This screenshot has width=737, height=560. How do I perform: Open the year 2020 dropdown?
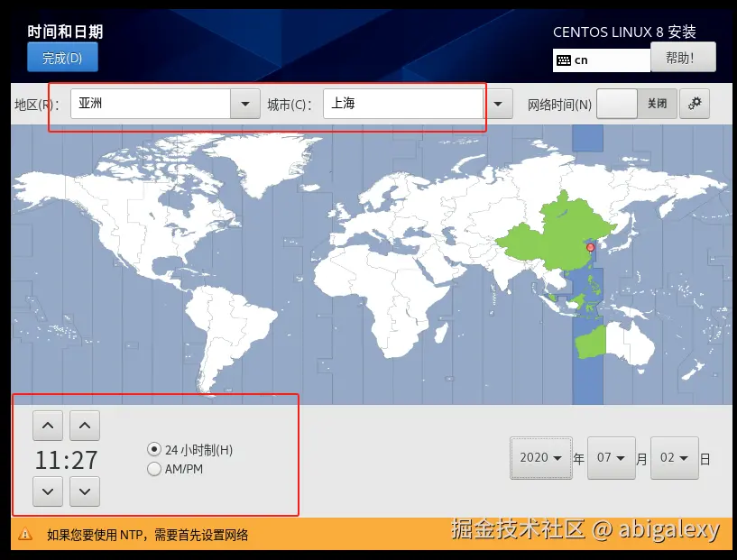pyautogui.click(x=540, y=457)
